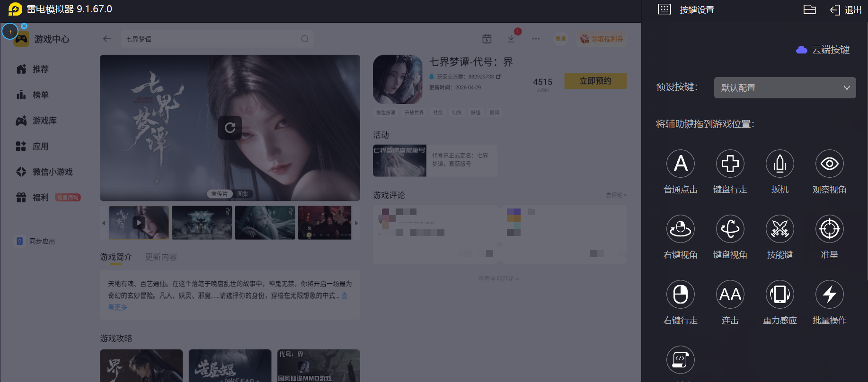Viewport: 868px width, 382px height.
Task: Open the 国风仙逸MMO游戏 guide thumbnail
Action: [319, 365]
